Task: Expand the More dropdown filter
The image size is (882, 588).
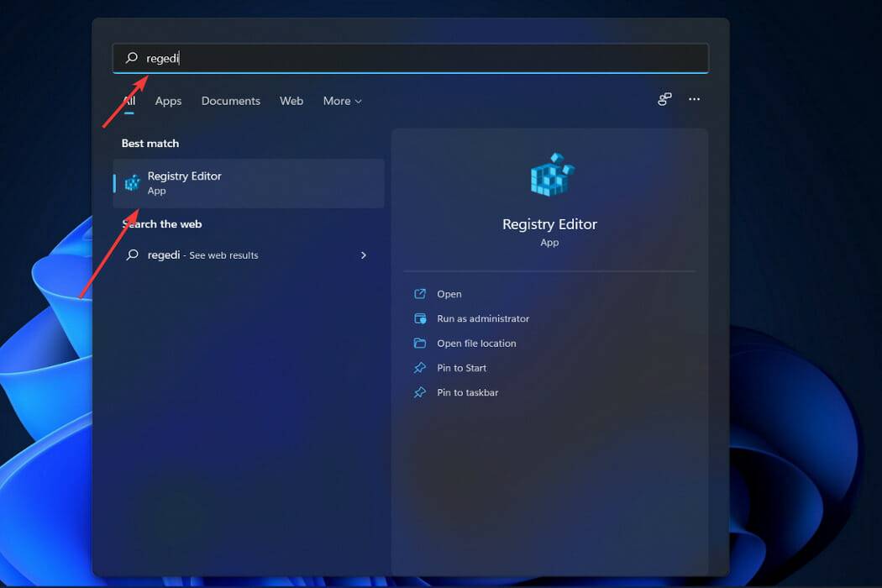Action: tap(342, 102)
